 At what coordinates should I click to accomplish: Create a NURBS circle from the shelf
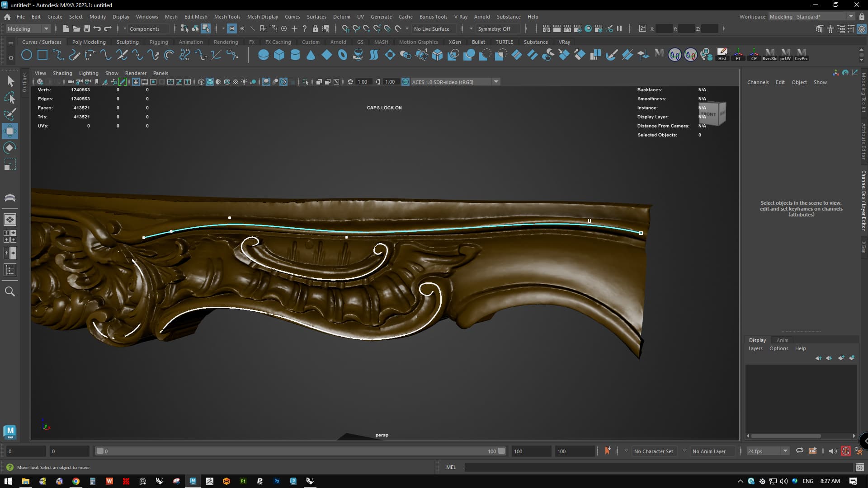pos(26,55)
